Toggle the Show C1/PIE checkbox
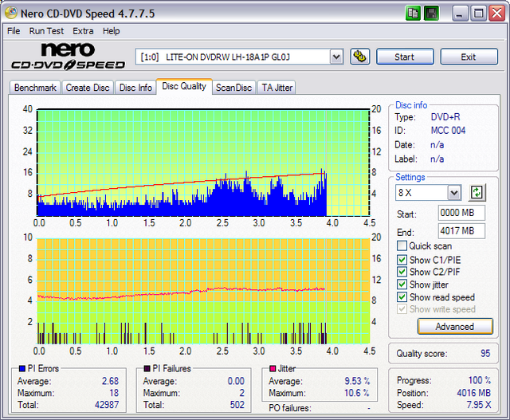The image size is (510, 420). point(402,260)
